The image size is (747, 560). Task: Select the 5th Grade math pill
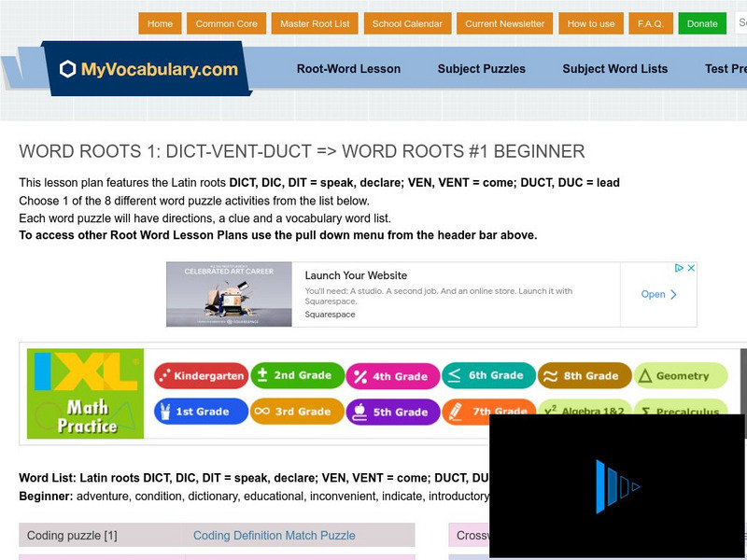tap(393, 412)
